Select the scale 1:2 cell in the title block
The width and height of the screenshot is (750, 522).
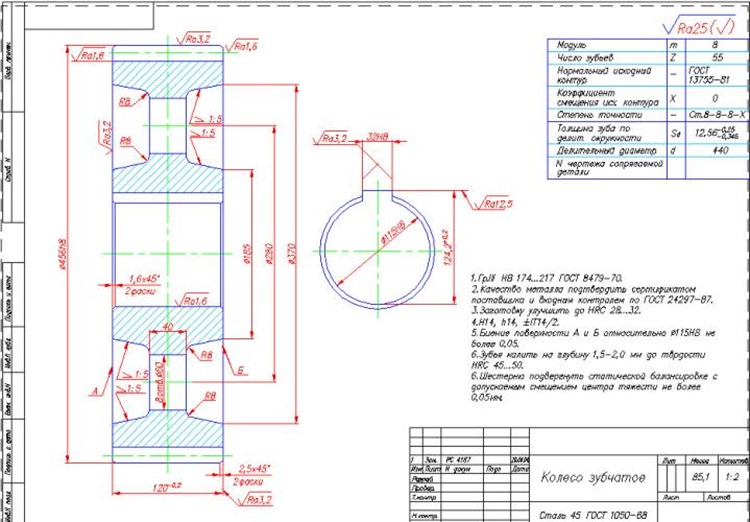(x=731, y=477)
